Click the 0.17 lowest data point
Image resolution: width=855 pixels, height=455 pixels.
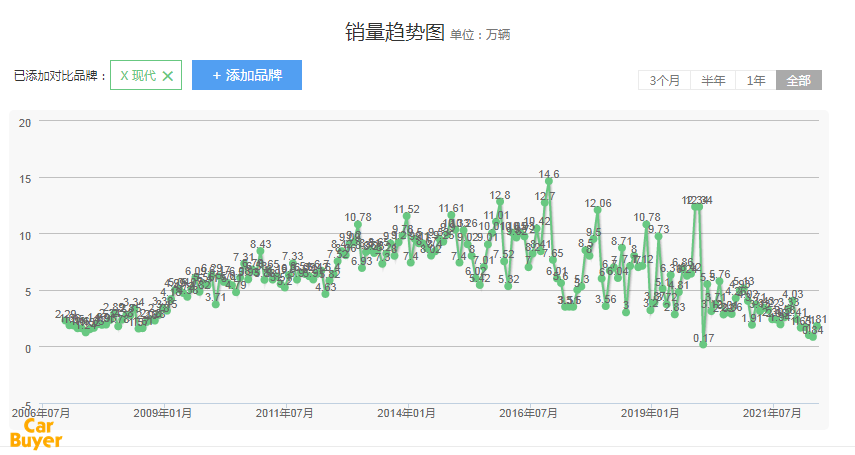coord(704,344)
